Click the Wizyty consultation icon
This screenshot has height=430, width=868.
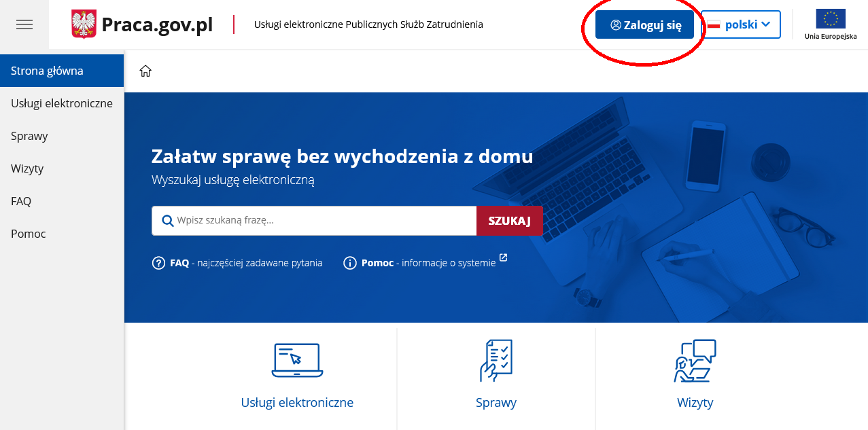click(x=695, y=360)
